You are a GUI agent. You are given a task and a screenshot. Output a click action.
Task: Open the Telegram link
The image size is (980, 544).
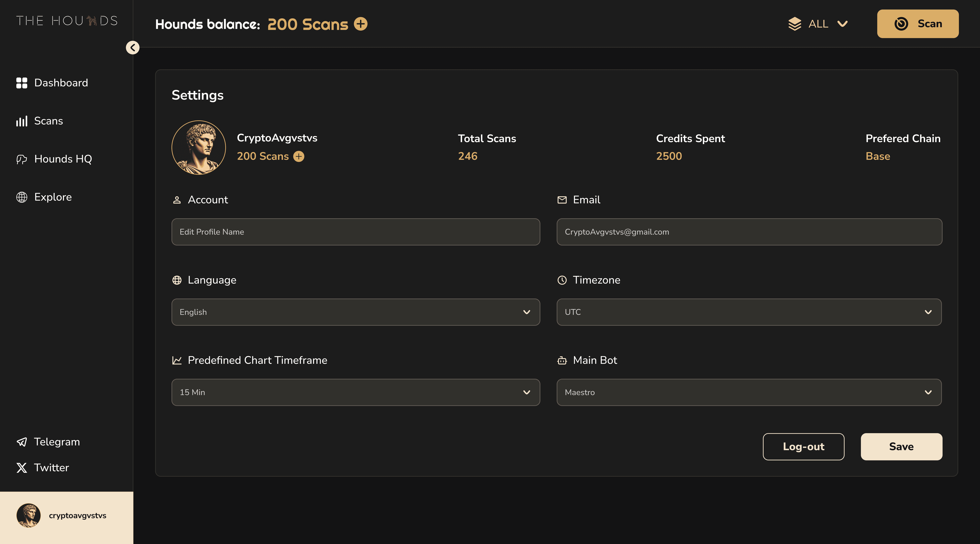tap(48, 442)
